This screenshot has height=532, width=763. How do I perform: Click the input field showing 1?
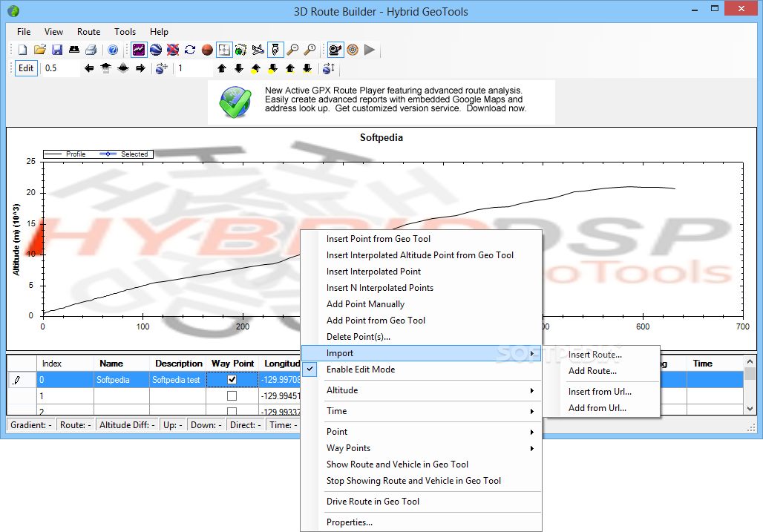coord(194,68)
